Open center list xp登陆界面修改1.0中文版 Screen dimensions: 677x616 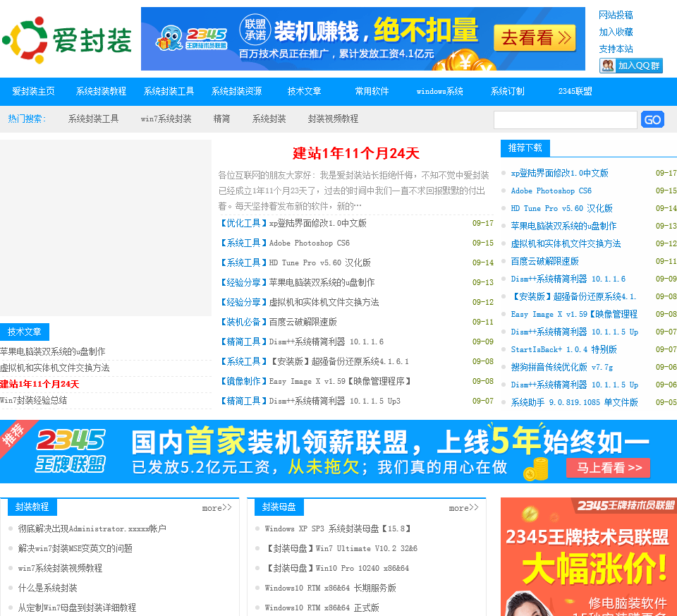pyautogui.click(x=318, y=224)
